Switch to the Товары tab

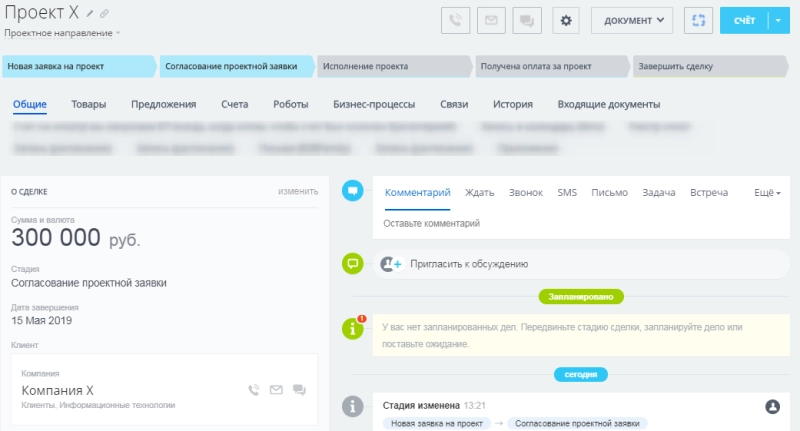(x=88, y=104)
